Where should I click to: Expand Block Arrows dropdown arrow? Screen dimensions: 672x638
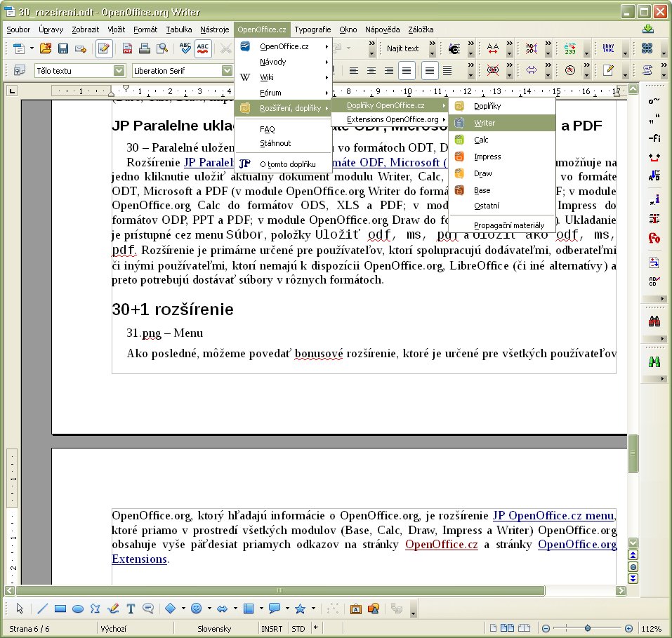pos(235,609)
